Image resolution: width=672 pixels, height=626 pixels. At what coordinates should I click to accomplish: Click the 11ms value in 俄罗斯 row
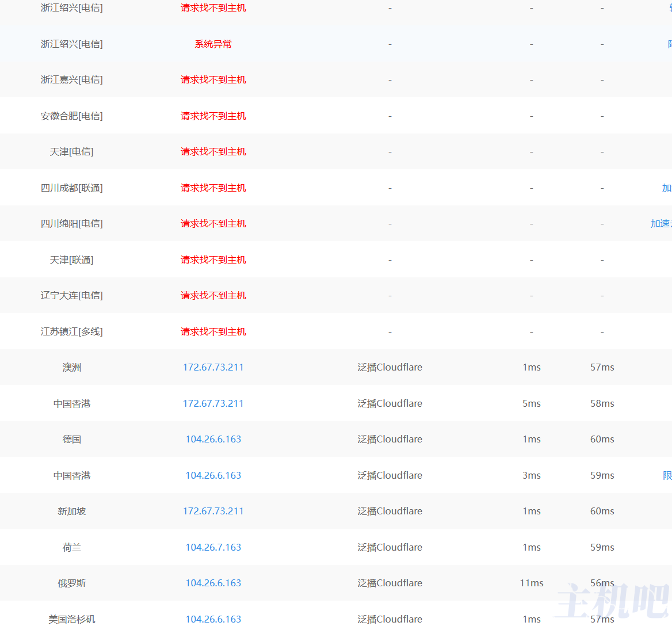(532, 583)
